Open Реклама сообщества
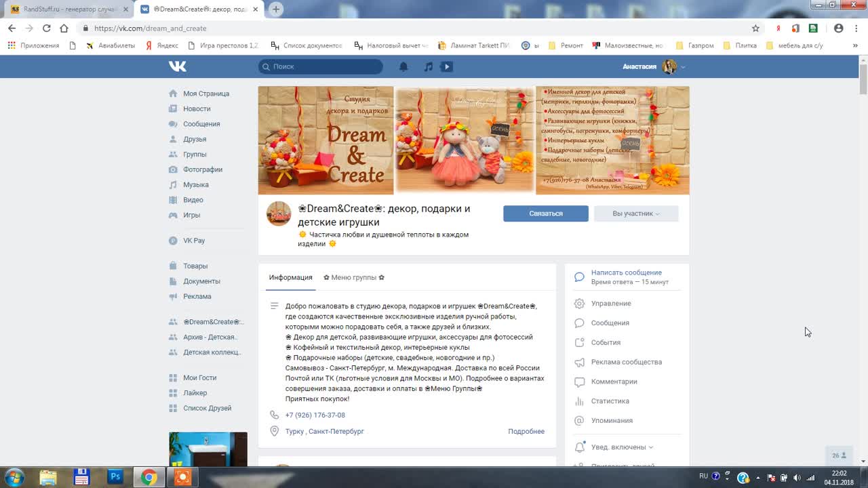The height and width of the screenshot is (488, 868). pyautogui.click(x=626, y=362)
